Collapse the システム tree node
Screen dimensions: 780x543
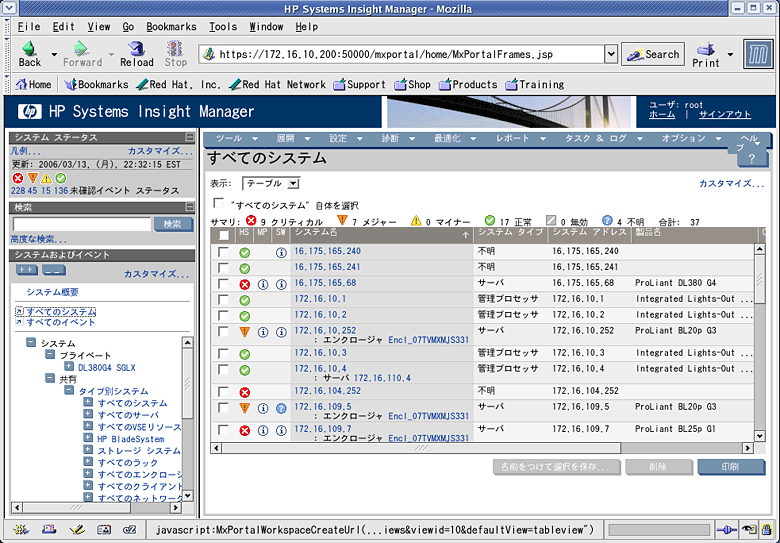click(31, 343)
